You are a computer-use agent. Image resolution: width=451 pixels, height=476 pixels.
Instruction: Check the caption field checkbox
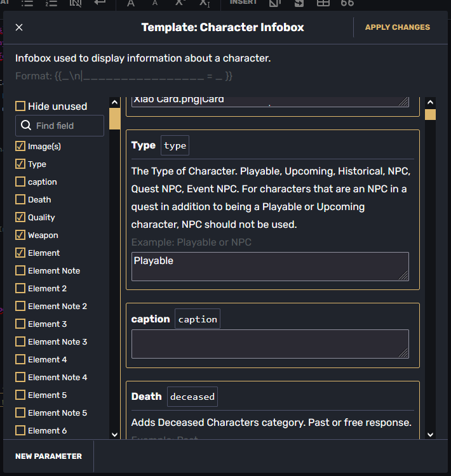coord(20,182)
